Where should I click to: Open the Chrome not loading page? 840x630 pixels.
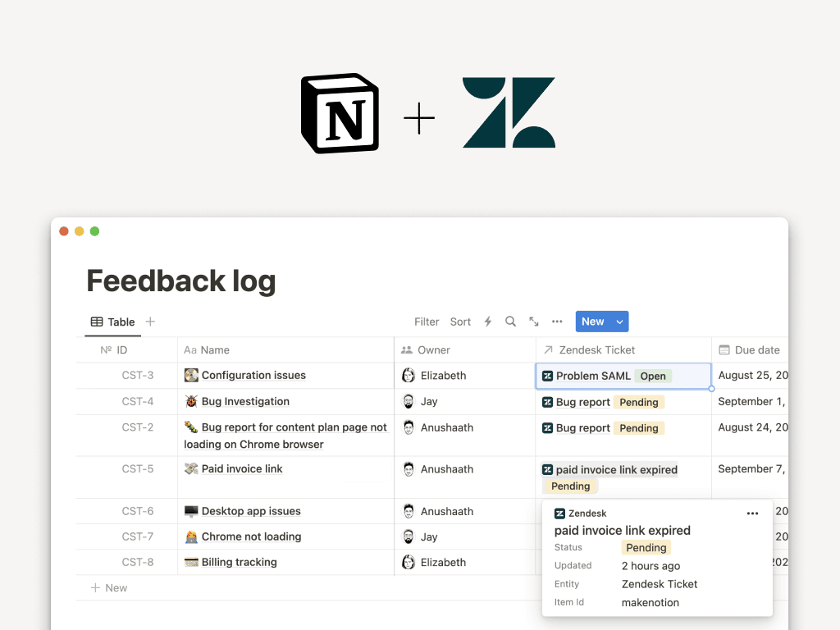pos(251,536)
